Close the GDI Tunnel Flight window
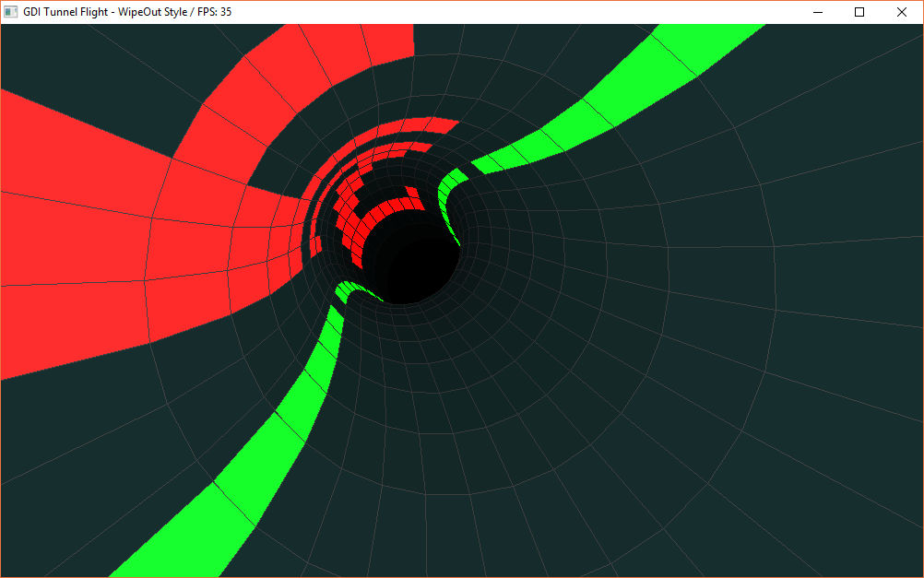 tap(902, 12)
